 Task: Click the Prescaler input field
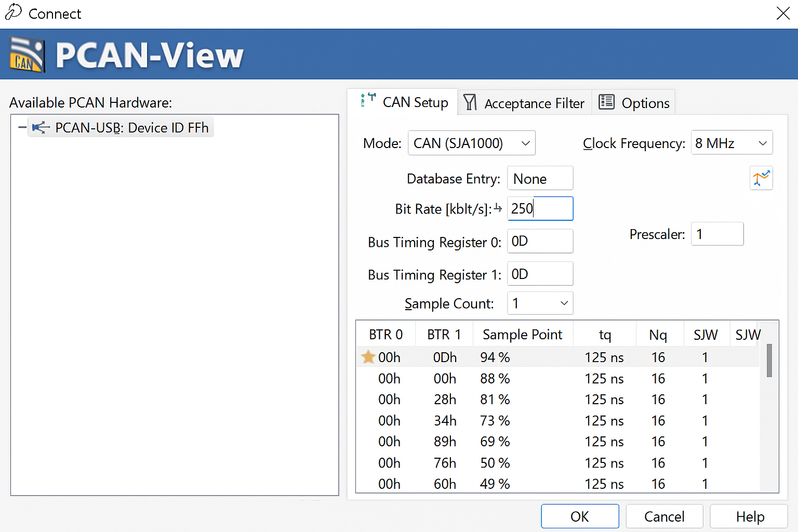717,234
